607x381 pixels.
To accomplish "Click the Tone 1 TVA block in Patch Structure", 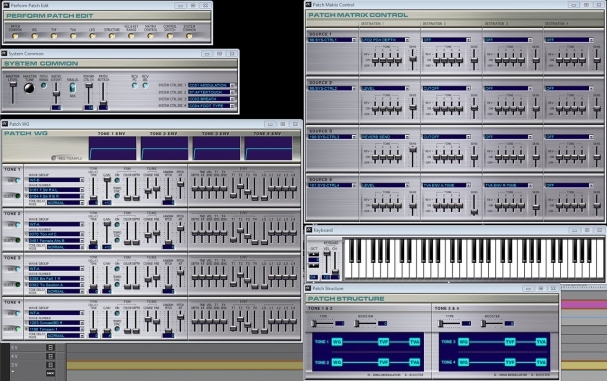I will click(x=415, y=342).
